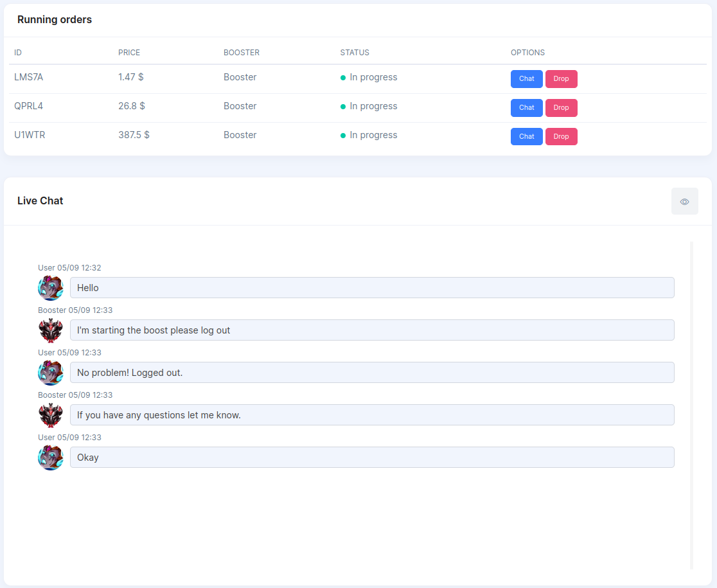Select user avatar next to "No problem! Logged out."
The height and width of the screenshot is (588, 717).
[x=51, y=373]
